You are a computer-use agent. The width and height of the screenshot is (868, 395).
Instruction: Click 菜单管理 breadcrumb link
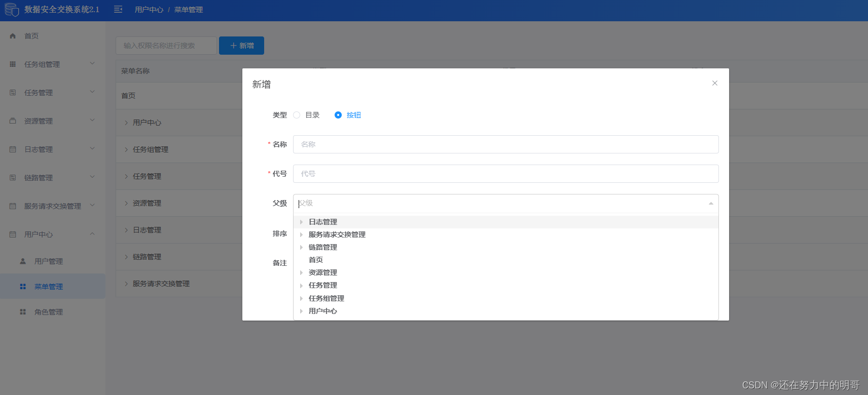(x=189, y=10)
